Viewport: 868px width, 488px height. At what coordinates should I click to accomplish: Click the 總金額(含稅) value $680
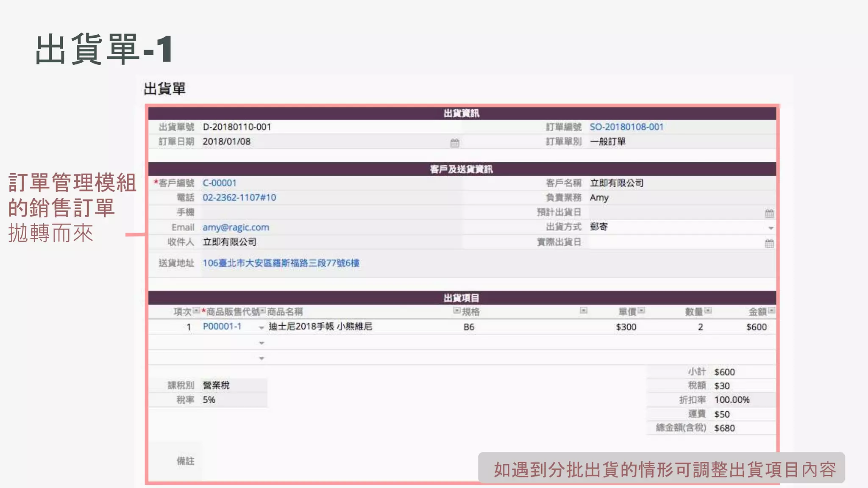[x=724, y=428]
